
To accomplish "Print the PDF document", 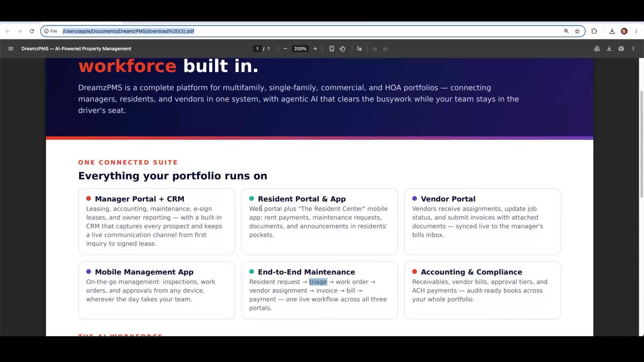I will coord(621,49).
